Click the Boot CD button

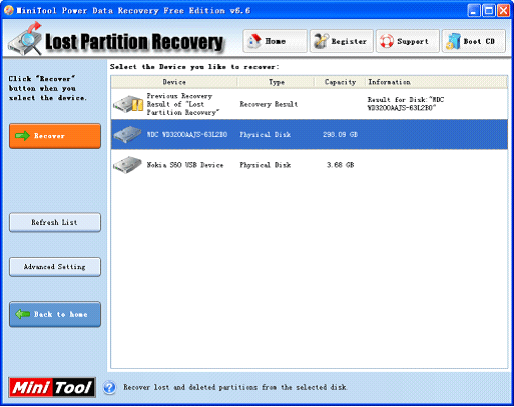pos(474,41)
